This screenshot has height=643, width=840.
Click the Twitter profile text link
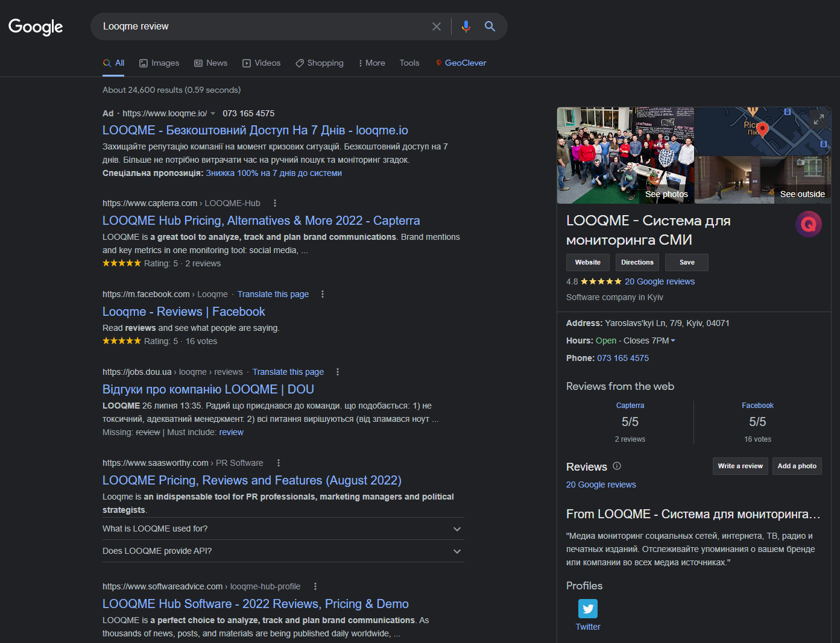[x=588, y=627]
